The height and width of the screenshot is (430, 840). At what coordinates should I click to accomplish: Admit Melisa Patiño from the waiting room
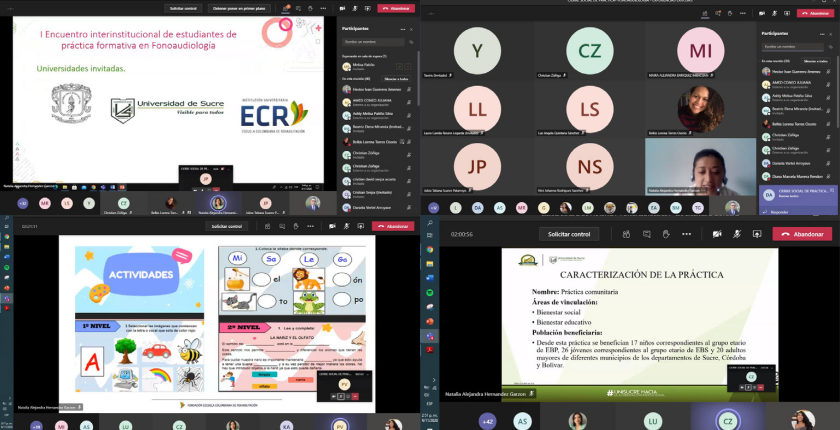(x=398, y=66)
